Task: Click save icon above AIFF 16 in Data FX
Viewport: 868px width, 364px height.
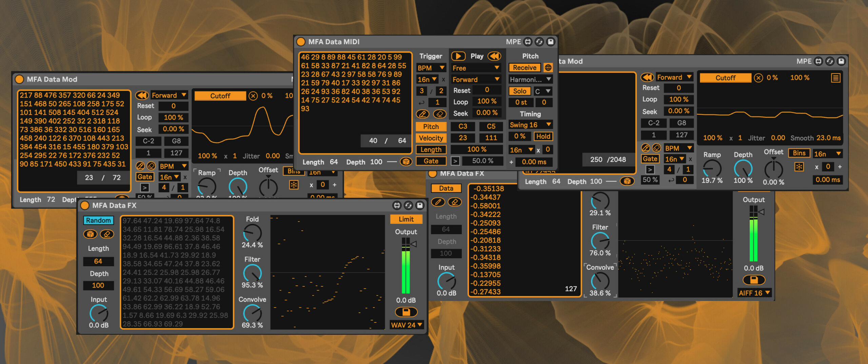Action: click(754, 280)
